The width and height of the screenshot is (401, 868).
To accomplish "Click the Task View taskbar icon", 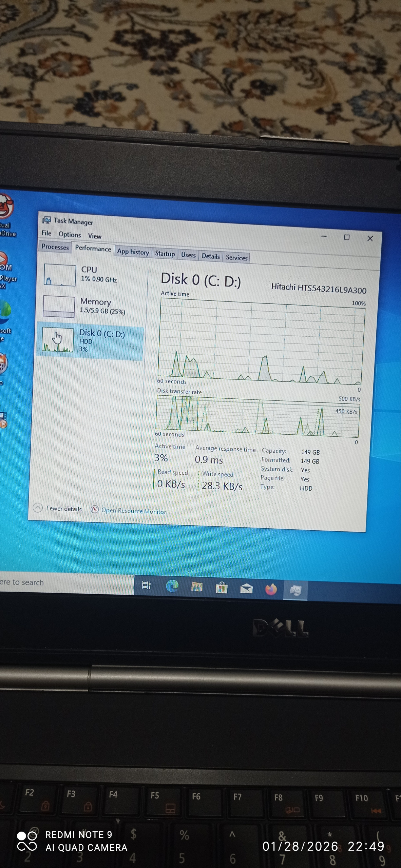I will click(146, 585).
